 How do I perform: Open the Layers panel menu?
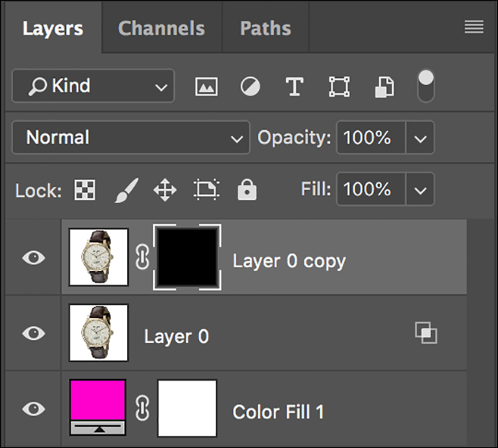pyautogui.click(x=473, y=28)
